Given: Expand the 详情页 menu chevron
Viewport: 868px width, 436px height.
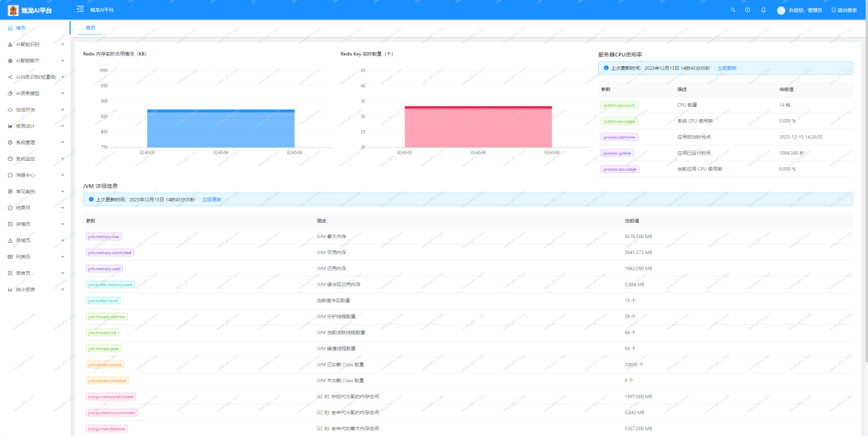Looking at the screenshot, I should pyautogui.click(x=63, y=224).
